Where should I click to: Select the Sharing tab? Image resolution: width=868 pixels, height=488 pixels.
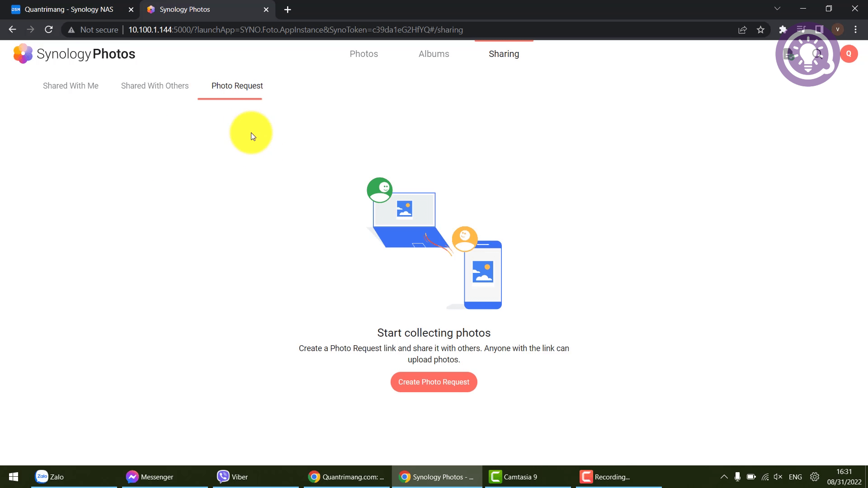coord(504,54)
